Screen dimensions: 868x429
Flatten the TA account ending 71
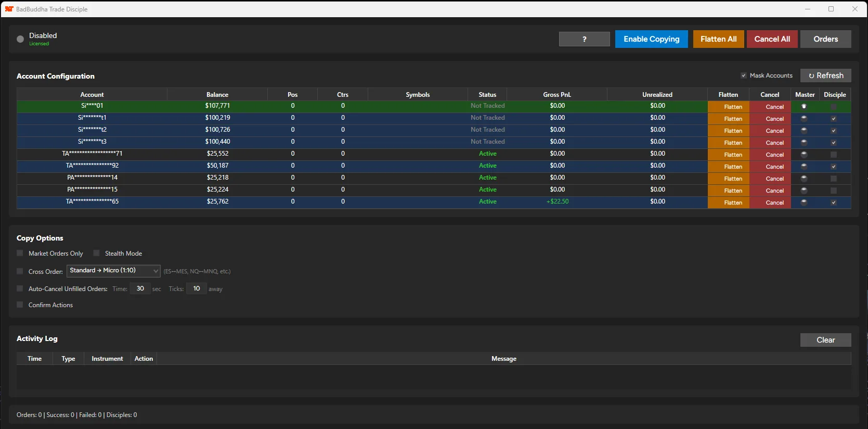(x=728, y=155)
